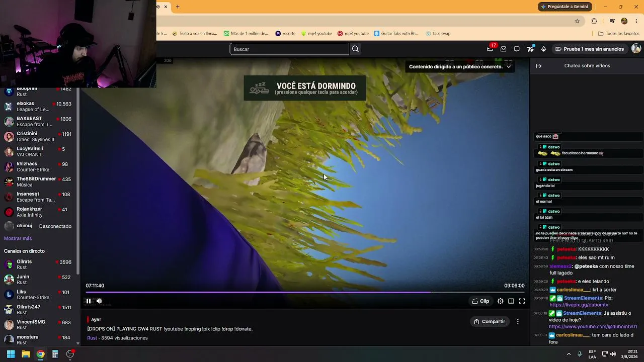644x362 pixels.
Task: Open the face swap bookmark
Action: pyautogui.click(x=438, y=34)
